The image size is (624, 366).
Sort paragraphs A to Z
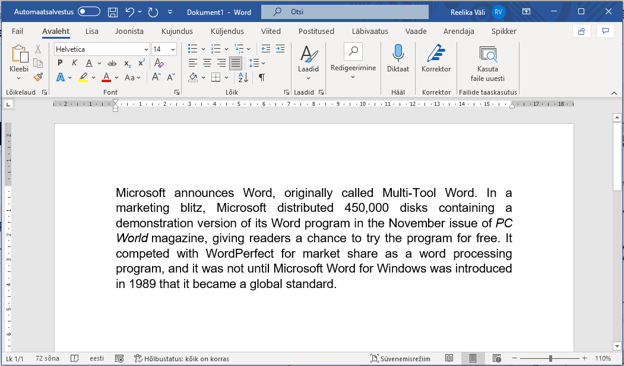(243, 77)
